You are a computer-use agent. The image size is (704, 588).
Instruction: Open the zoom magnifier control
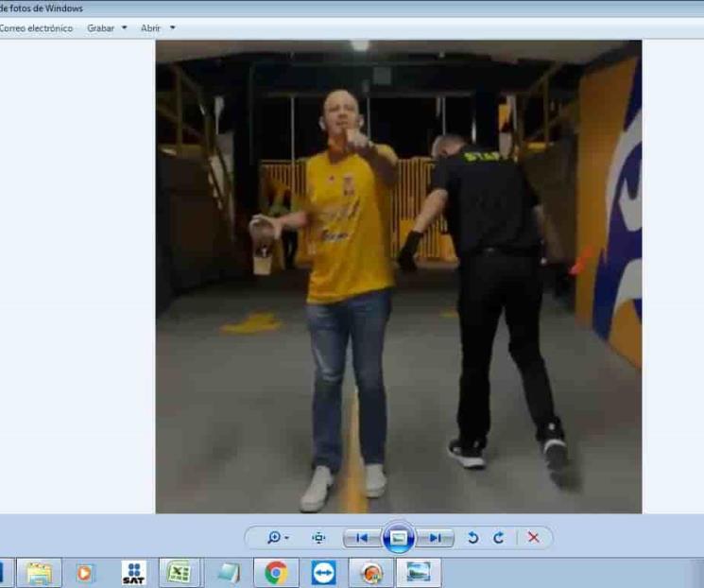click(x=274, y=537)
